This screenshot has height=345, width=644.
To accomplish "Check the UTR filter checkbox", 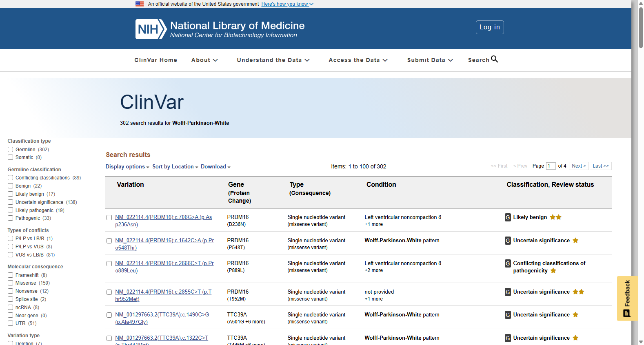I will pos(11,323).
